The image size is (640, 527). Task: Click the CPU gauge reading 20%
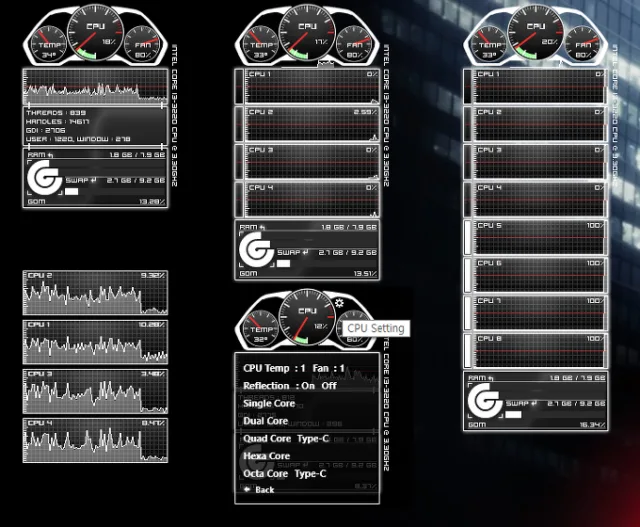[536, 33]
